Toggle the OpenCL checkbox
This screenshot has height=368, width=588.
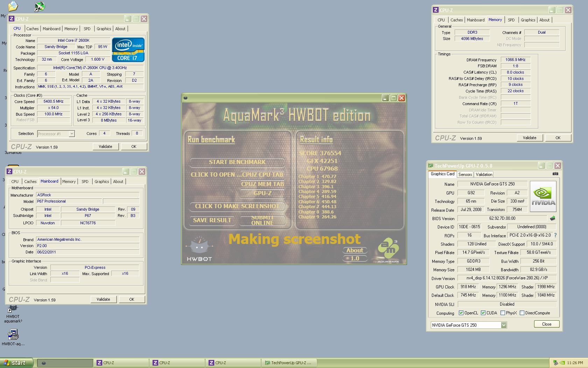461,313
